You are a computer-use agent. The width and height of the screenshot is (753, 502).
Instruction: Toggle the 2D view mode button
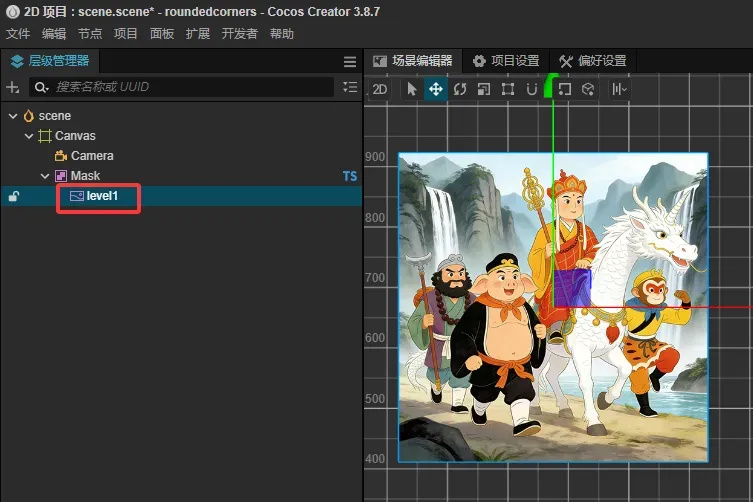(379, 89)
